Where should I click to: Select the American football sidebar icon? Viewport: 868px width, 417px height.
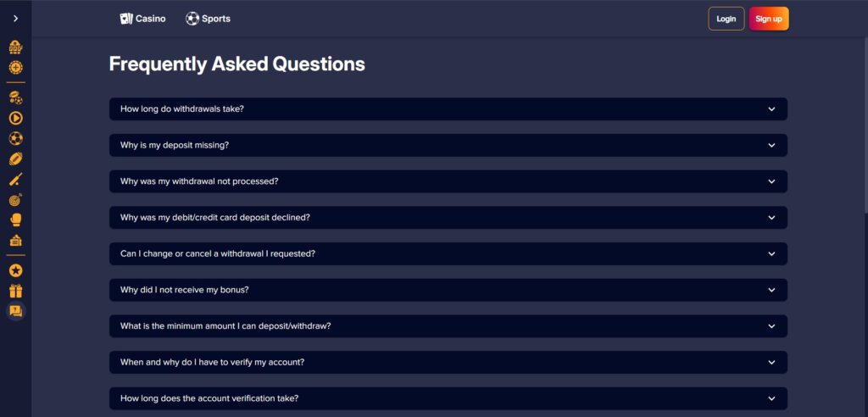15,158
